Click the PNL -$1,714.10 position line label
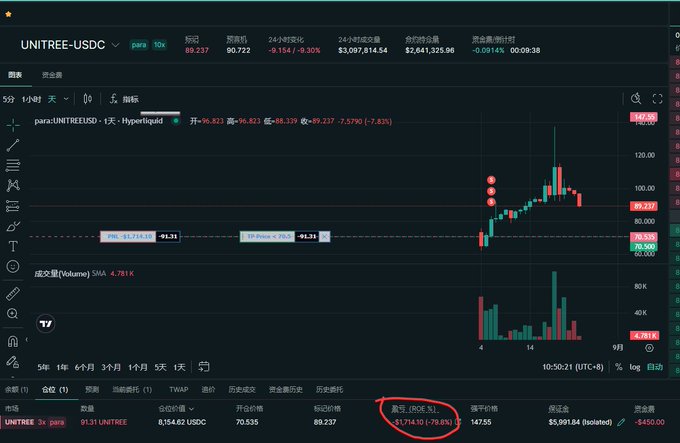Image resolution: width=680 pixels, height=443 pixels. coord(128,236)
